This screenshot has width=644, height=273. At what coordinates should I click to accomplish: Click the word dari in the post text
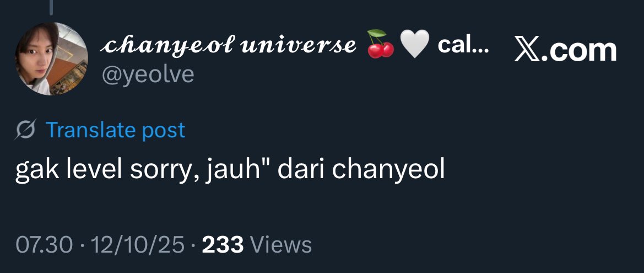[x=302, y=169]
